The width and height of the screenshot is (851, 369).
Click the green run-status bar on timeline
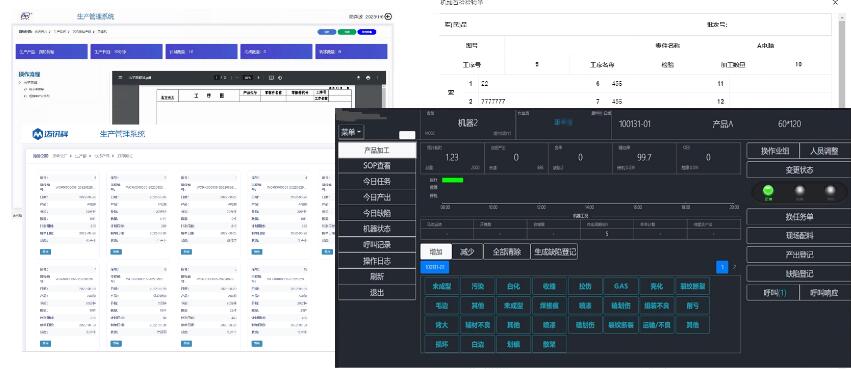click(x=453, y=180)
